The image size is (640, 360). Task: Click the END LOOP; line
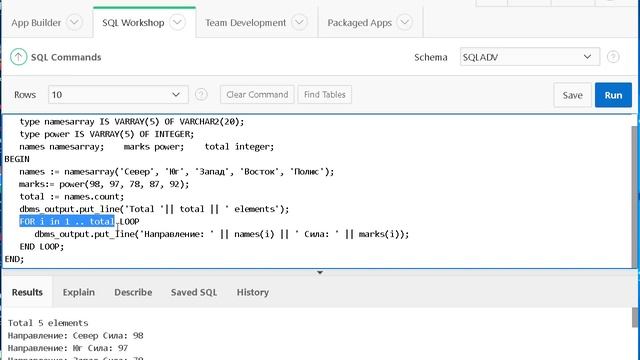click(42, 247)
